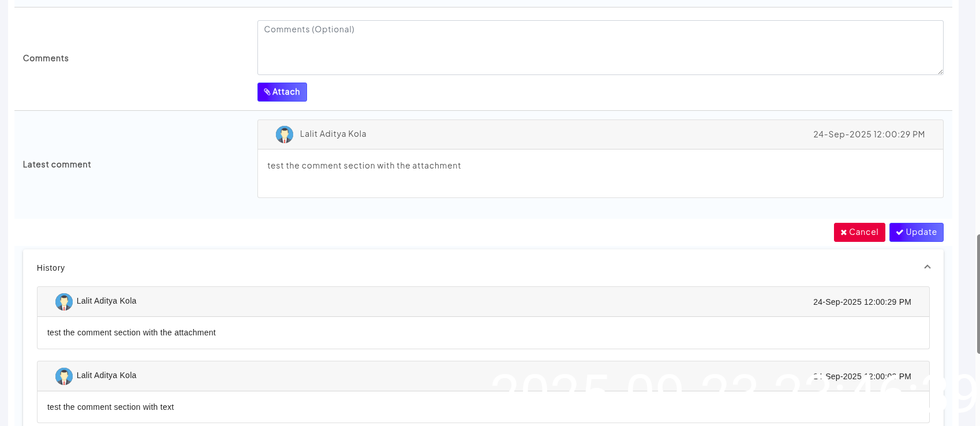Click first History entry's comment about attachment
The height and width of the screenshot is (426, 980).
(132, 332)
